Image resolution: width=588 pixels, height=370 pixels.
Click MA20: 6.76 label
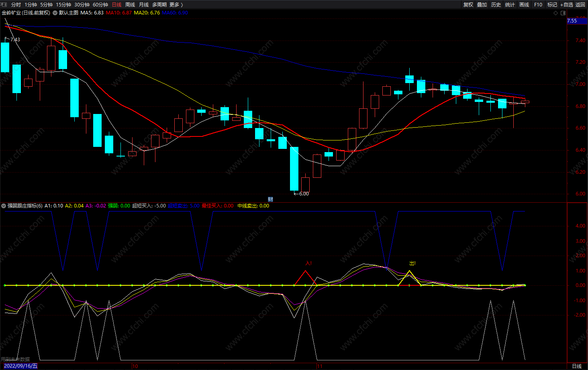(147, 13)
